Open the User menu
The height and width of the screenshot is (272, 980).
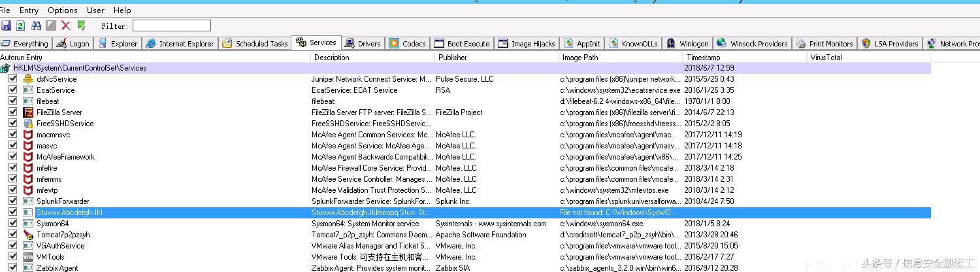coord(95,10)
